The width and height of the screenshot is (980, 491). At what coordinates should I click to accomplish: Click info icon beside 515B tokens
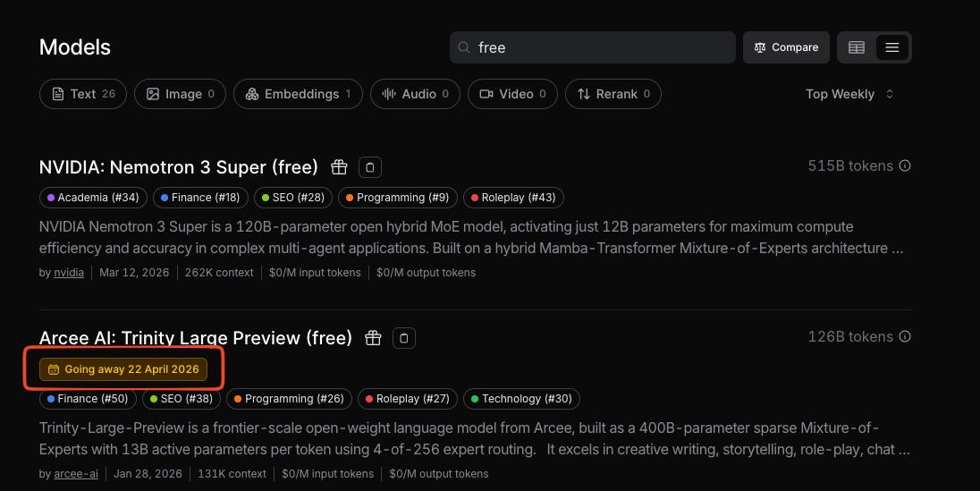point(904,165)
